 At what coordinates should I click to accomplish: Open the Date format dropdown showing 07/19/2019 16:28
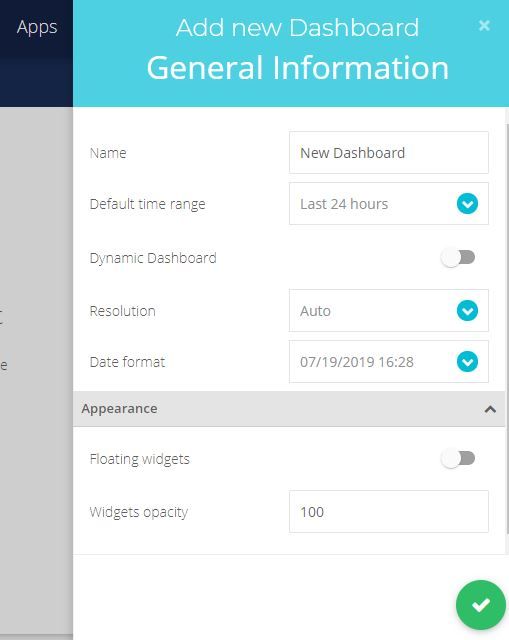[x=389, y=362]
